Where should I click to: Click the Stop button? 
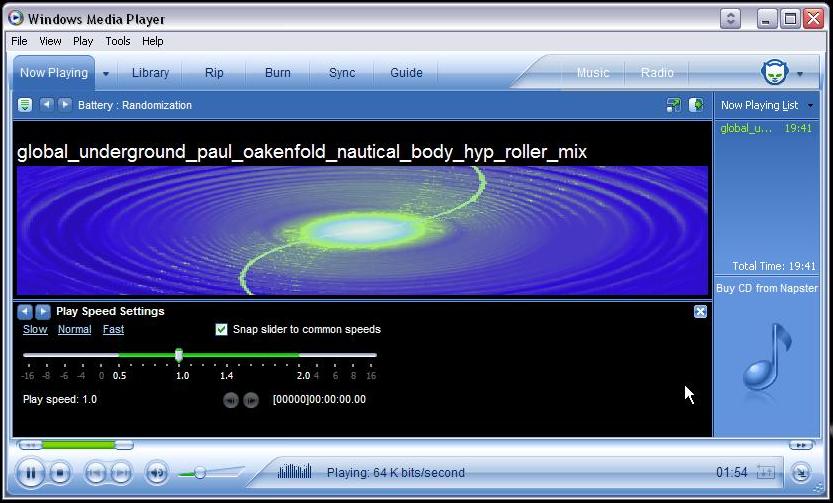60,473
